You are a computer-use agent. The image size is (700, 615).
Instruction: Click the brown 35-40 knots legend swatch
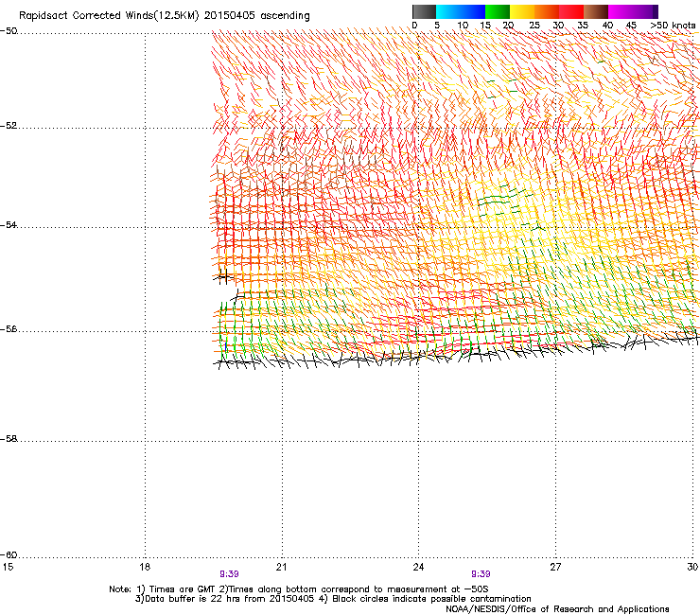(x=596, y=11)
